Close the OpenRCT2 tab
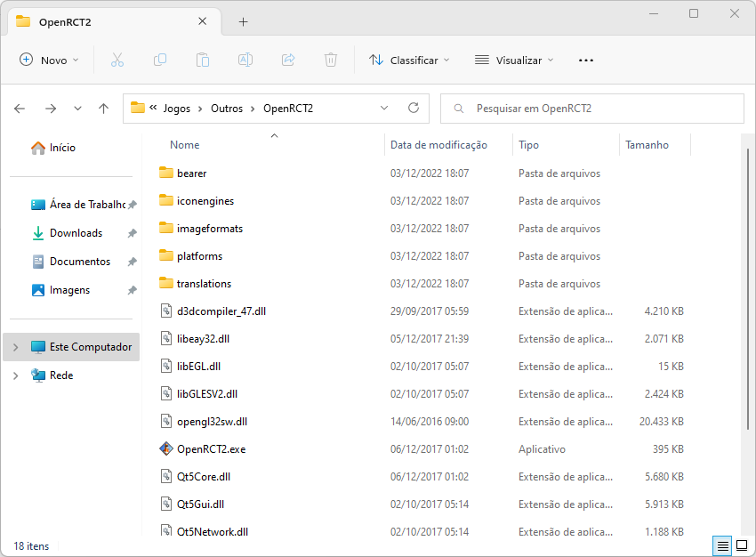 pos(203,21)
